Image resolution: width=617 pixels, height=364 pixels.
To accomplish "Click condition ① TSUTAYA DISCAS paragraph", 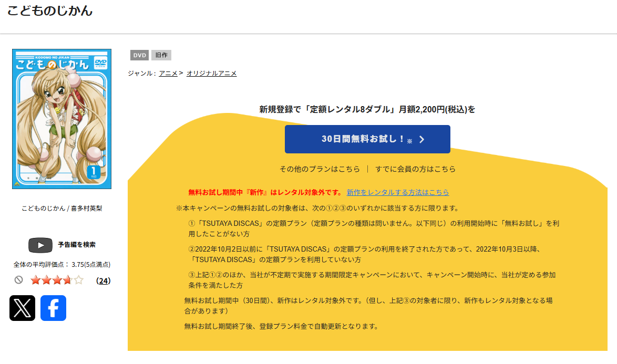I will click(x=374, y=228).
